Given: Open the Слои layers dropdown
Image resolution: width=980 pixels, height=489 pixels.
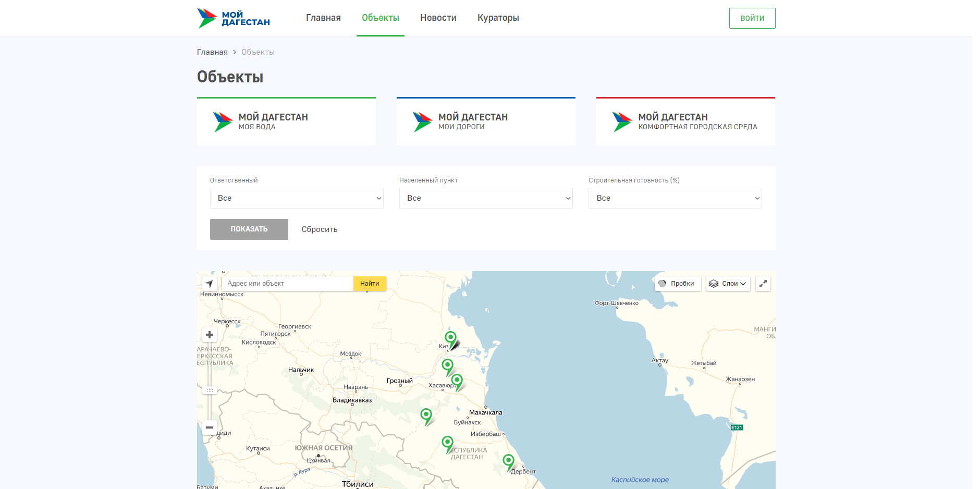Looking at the screenshot, I should [x=728, y=284].
